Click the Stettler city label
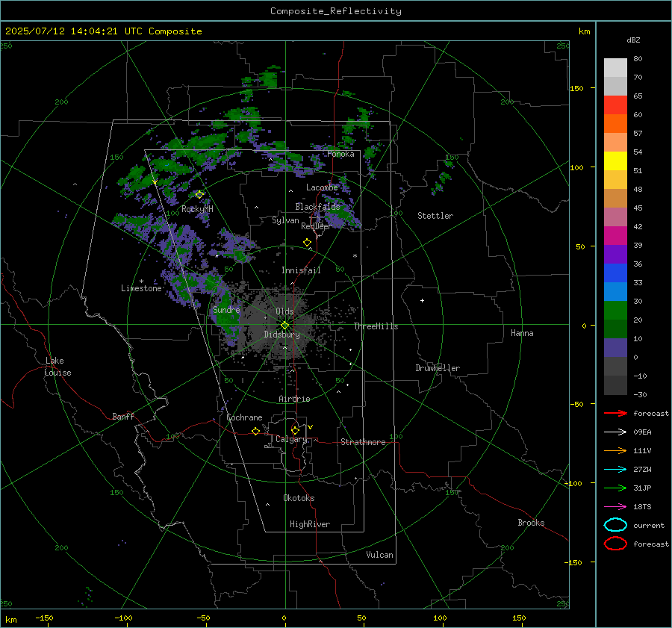672x628 pixels. [x=435, y=216]
